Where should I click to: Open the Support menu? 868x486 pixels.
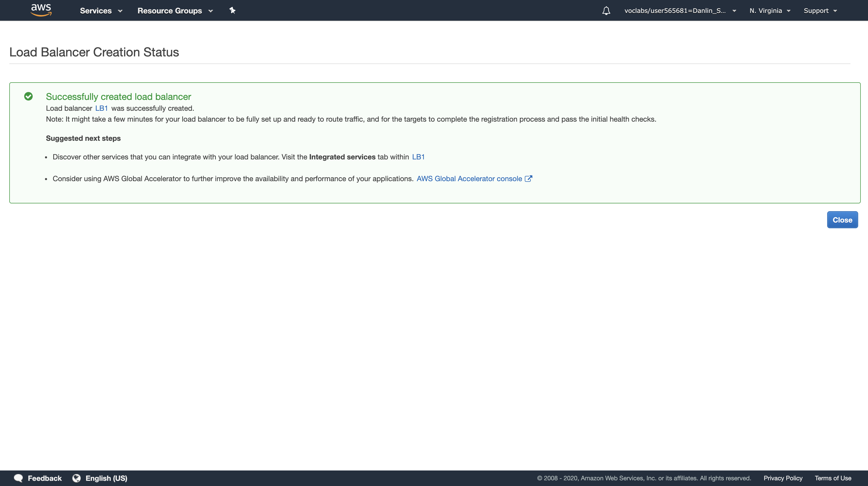820,11
